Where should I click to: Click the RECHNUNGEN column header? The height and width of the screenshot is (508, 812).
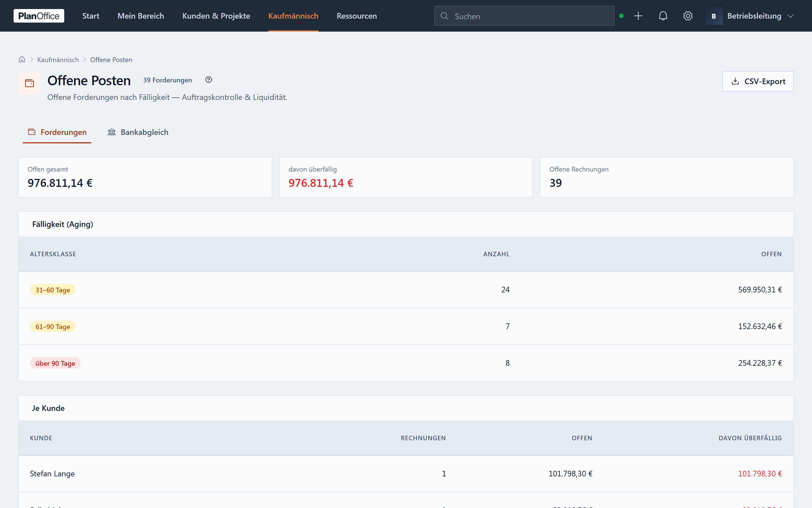tap(423, 438)
